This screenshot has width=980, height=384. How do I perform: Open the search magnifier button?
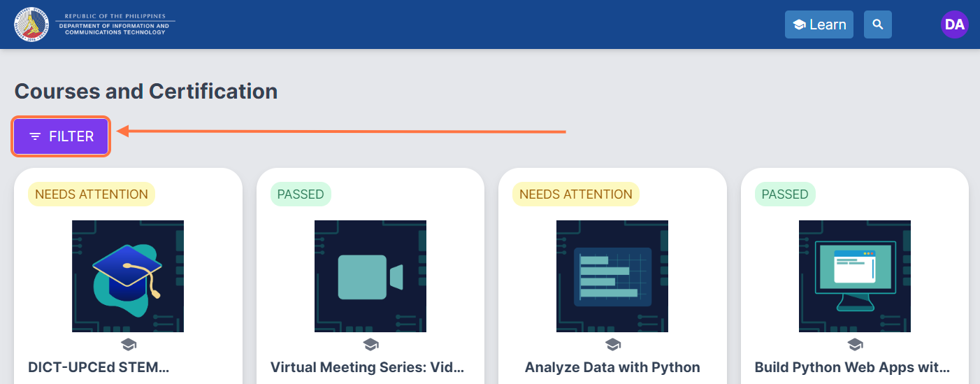[877, 24]
